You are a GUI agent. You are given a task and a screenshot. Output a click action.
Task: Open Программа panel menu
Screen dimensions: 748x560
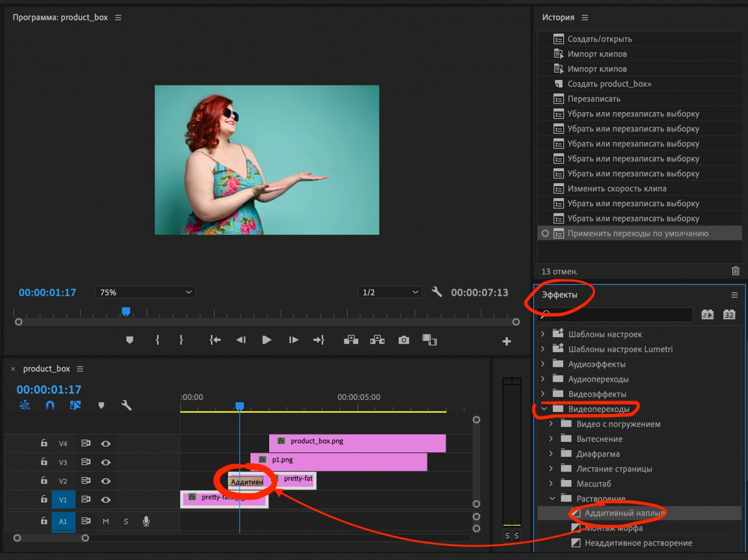(118, 17)
